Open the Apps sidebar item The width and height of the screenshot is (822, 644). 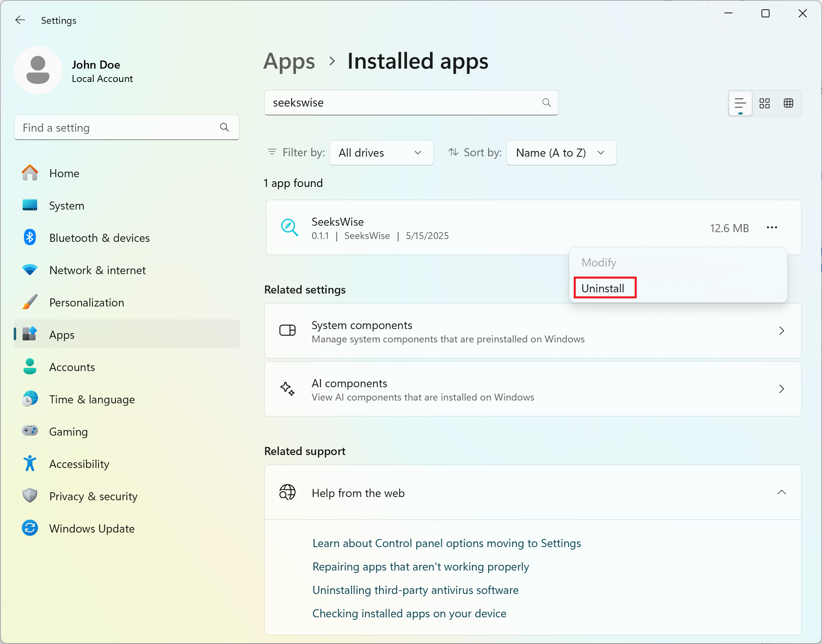tap(127, 334)
